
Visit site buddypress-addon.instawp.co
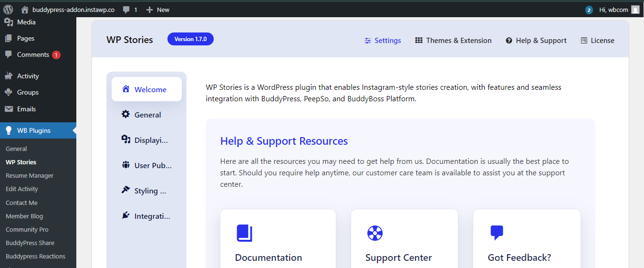pos(68,10)
